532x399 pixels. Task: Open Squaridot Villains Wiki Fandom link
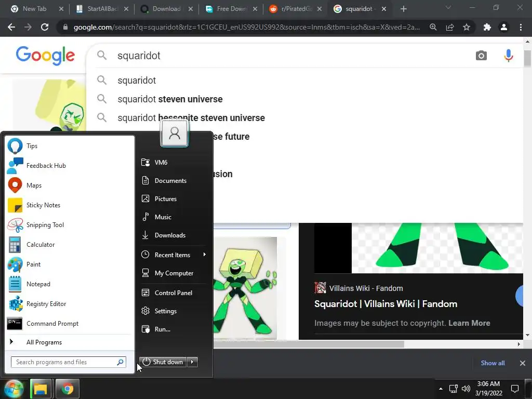(x=386, y=304)
